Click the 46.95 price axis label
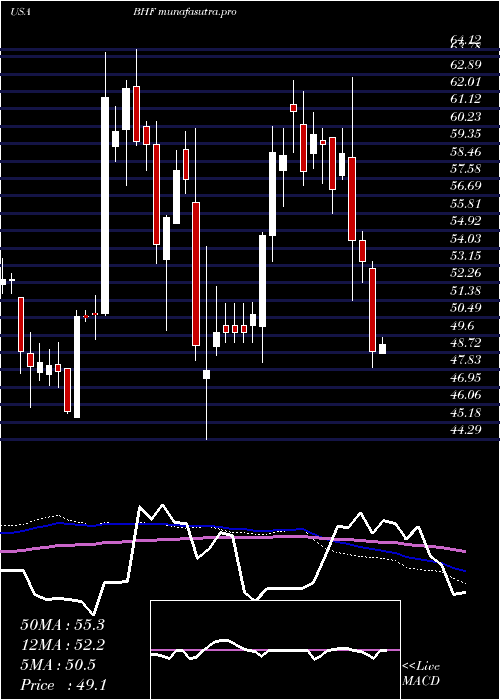This screenshot has height=700, width=500. click(x=466, y=378)
